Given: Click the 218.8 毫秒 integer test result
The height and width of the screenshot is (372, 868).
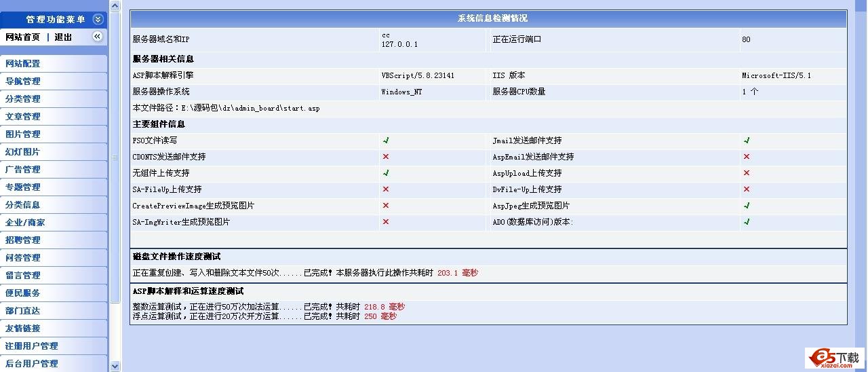Looking at the screenshot, I should point(384,307).
